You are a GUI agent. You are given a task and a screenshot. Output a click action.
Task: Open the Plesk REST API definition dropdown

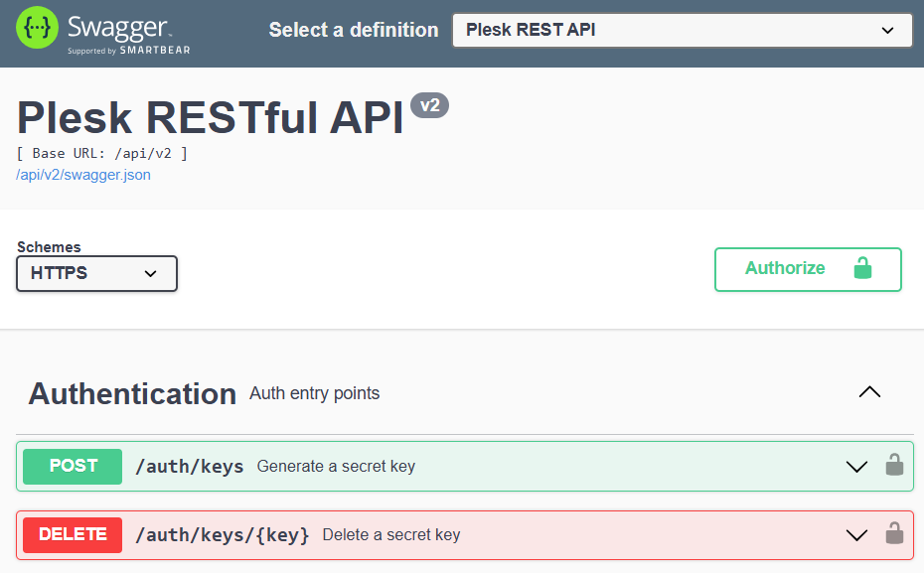click(x=683, y=30)
